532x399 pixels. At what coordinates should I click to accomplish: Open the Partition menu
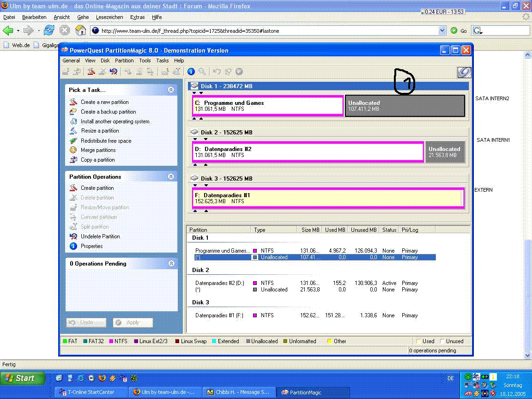(x=124, y=60)
